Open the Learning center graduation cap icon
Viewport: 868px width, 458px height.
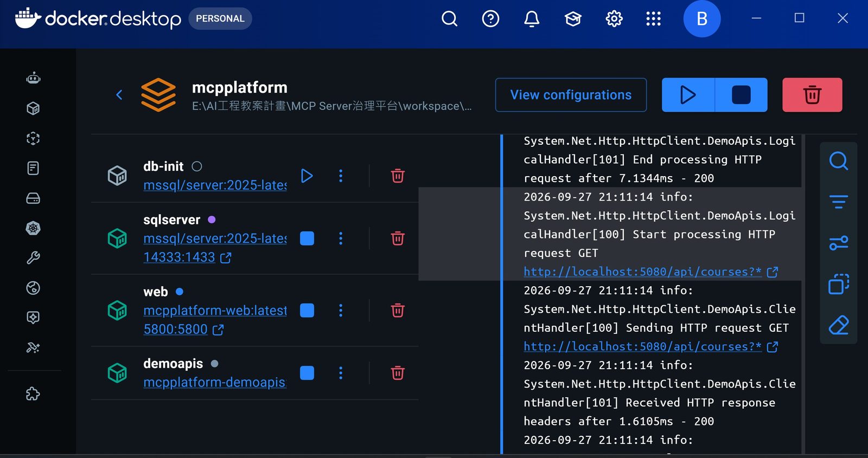pos(573,19)
